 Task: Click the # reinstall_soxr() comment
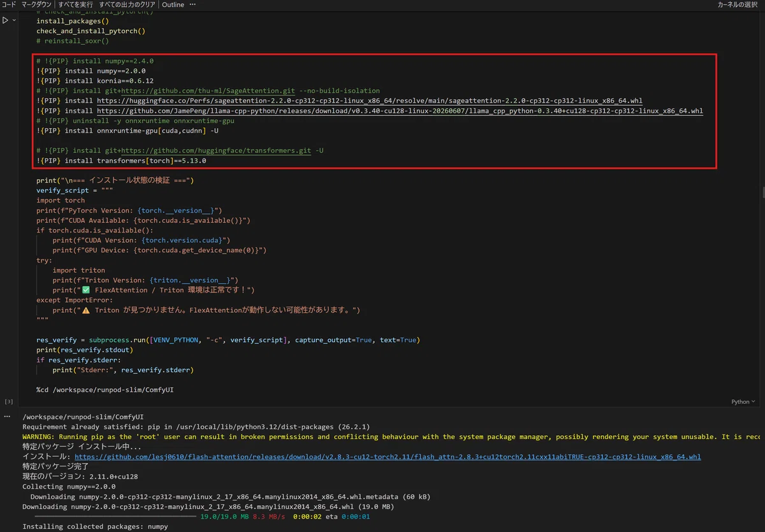point(73,41)
